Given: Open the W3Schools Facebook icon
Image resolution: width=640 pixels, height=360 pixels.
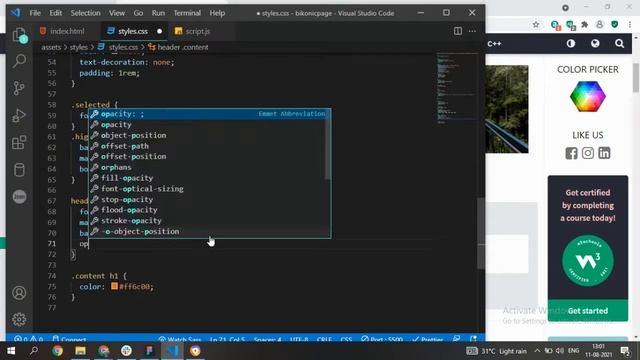Looking at the screenshot, I should pos(571,153).
